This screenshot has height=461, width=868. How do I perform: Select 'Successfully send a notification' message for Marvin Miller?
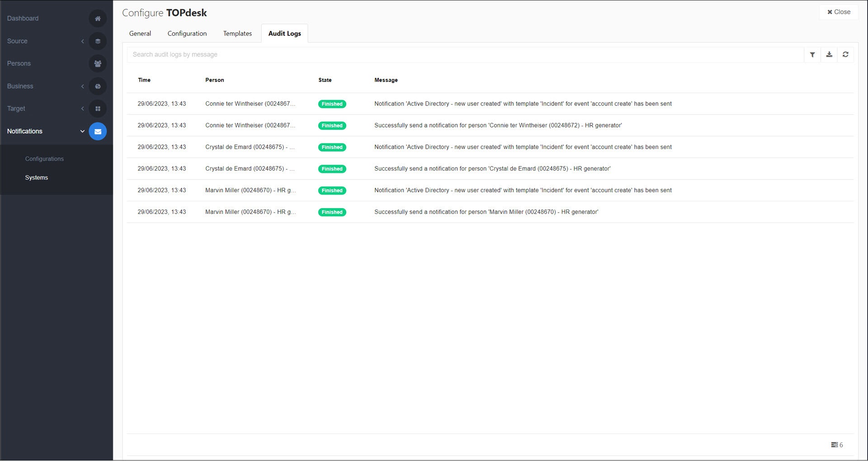[x=486, y=212]
